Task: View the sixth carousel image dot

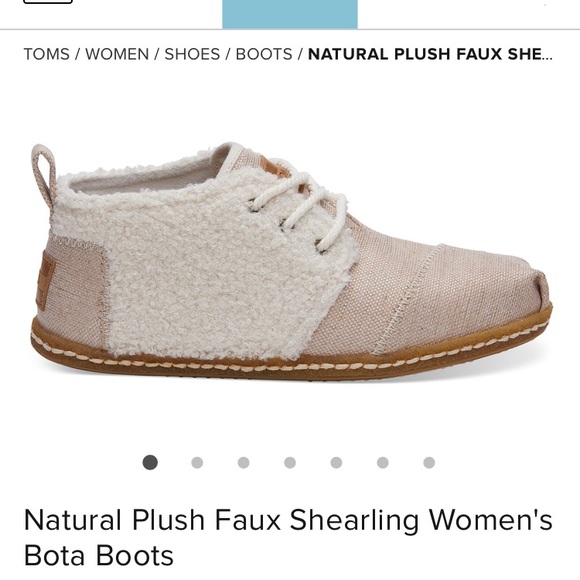Action: pyautogui.click(x=383, y=462)
